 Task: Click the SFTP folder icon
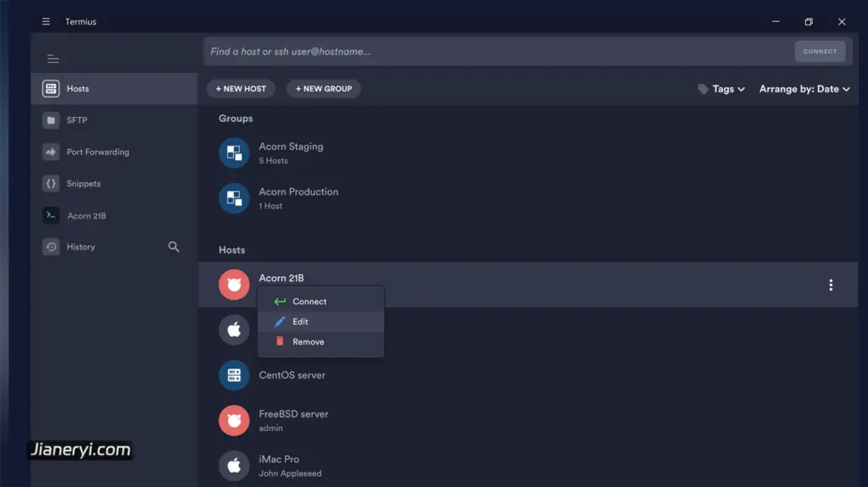[x=51, y=120]
